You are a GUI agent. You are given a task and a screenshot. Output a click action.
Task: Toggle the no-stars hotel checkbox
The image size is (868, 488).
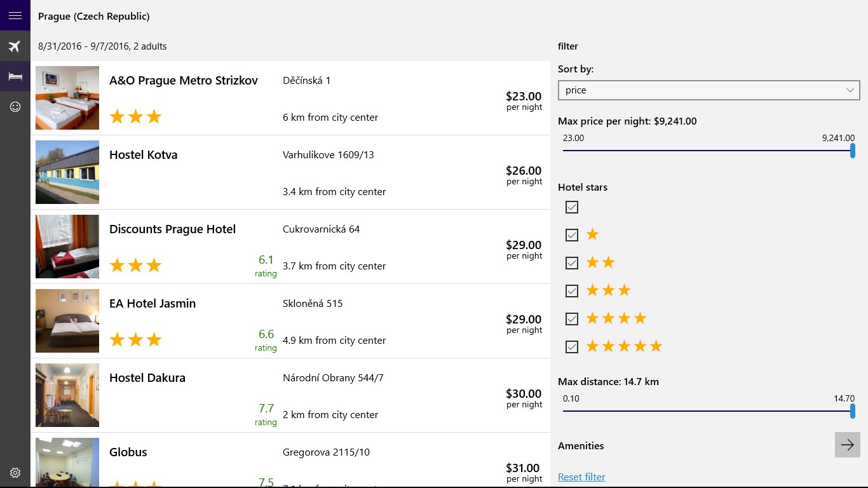click(572, 207)
